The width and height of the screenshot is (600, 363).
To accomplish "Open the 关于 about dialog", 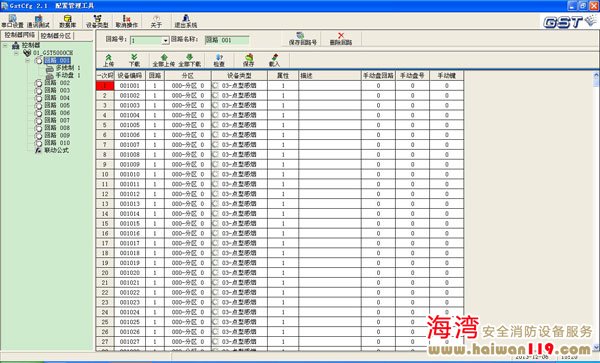I will point(156,21).
